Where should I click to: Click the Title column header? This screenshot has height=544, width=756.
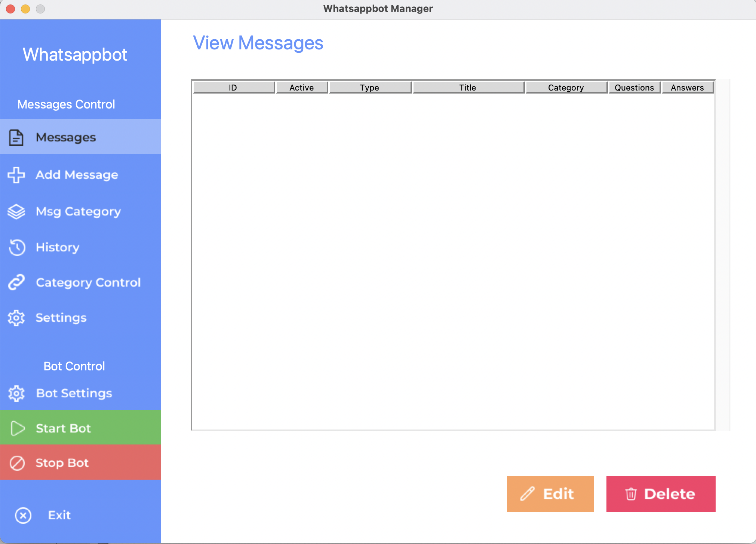click(468, 88)
